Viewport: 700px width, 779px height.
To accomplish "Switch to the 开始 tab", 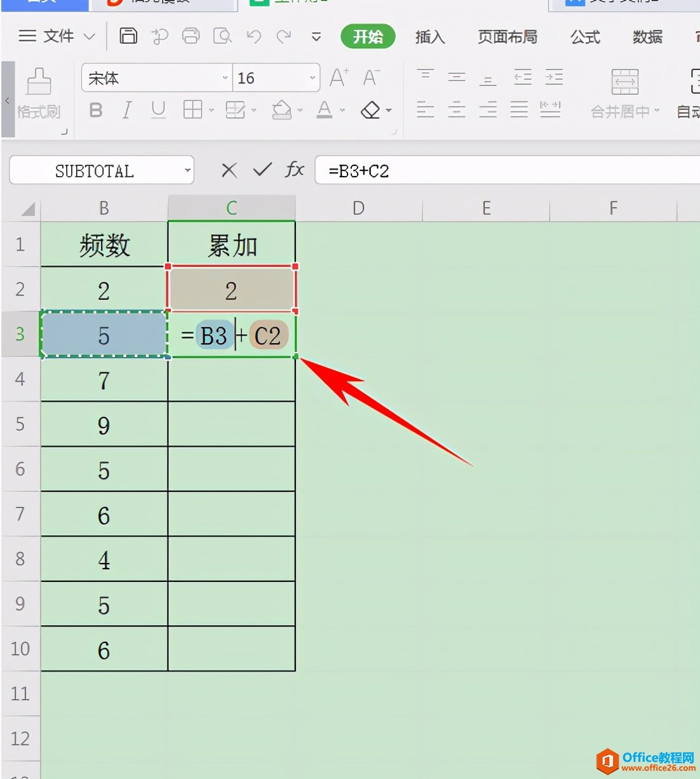I will click(x=368, y=37).
